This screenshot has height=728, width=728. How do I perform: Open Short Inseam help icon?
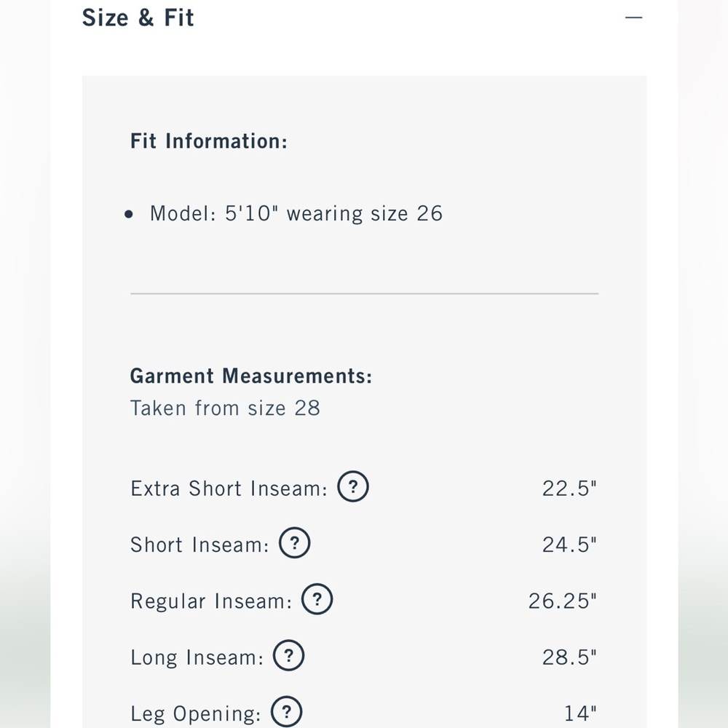[294, 543]
